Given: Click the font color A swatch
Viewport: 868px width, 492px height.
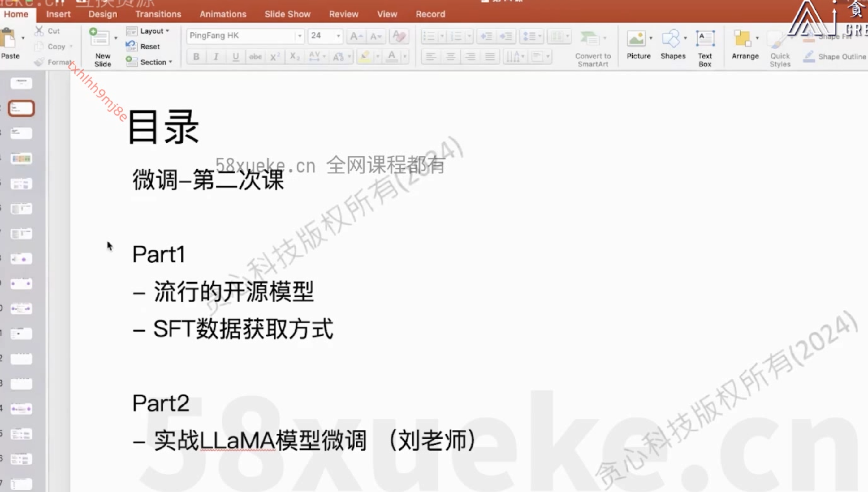Looking at the screenshot, I should (x=391, y=56).
